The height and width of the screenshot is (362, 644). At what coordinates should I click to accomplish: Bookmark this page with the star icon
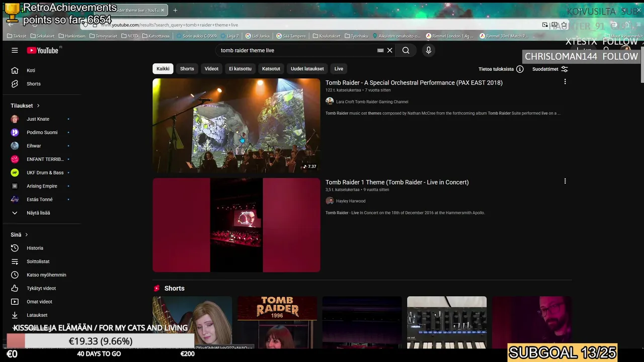coord(564,25)
